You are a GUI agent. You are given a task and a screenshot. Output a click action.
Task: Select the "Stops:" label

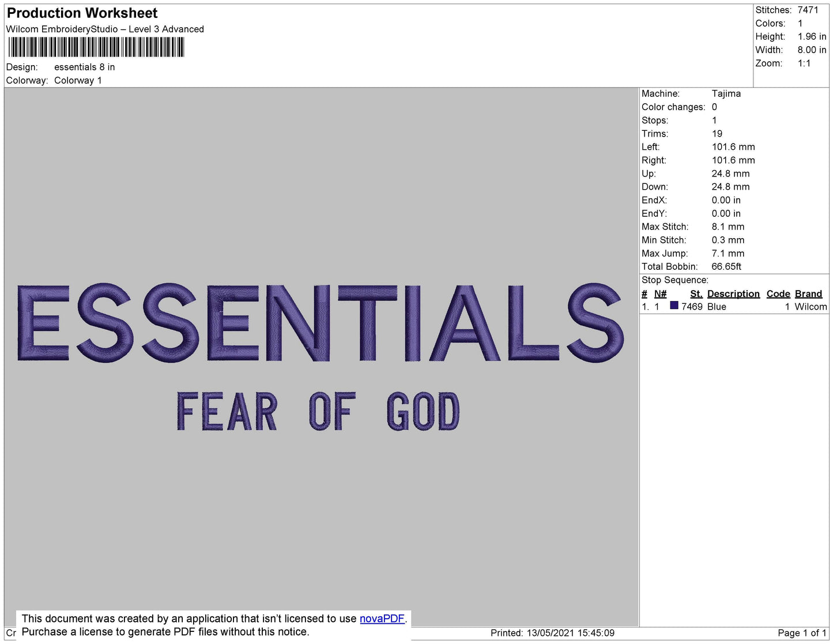click(655, 120)
